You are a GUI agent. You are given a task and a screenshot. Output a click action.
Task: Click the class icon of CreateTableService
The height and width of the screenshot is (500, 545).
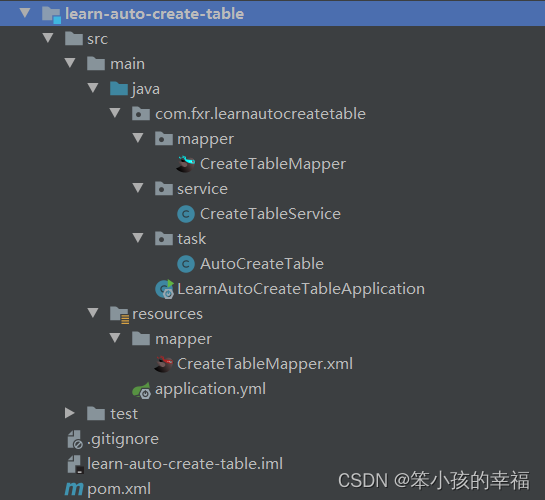[x=186, y=214]
